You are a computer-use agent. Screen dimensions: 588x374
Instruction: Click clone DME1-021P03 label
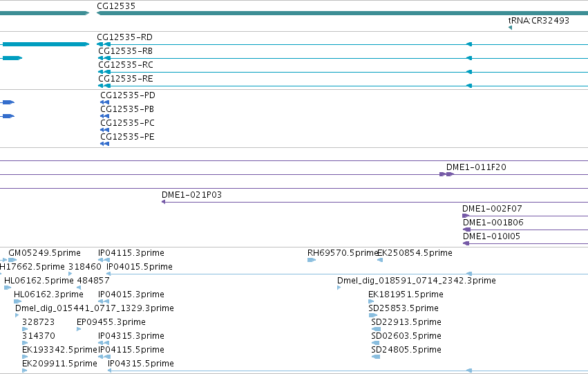pyautogui.click(x=191, y=195)
